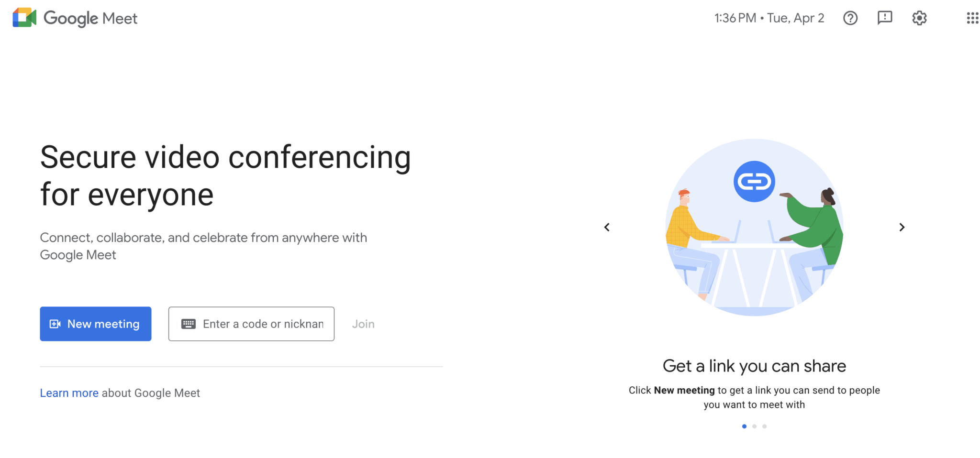Screen dimensions: 980x458
Task: Open the Learn more link
Action: (x=69, y=393)
